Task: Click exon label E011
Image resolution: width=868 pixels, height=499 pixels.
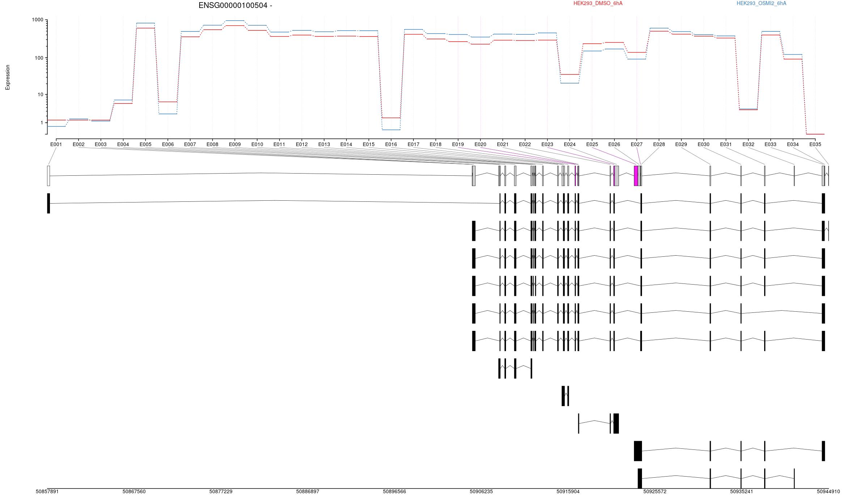Action: coord(279,144)
